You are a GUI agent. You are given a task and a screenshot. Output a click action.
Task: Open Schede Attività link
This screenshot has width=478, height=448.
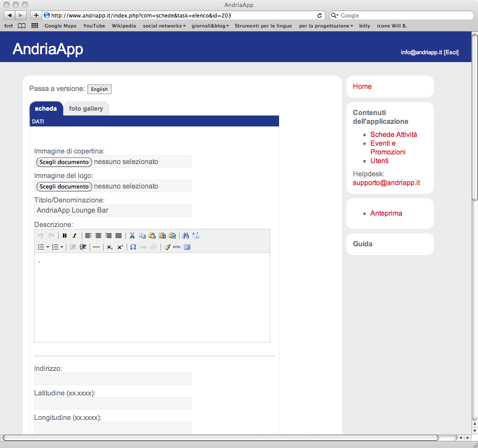pyautogui.click(x=394, y=134)
